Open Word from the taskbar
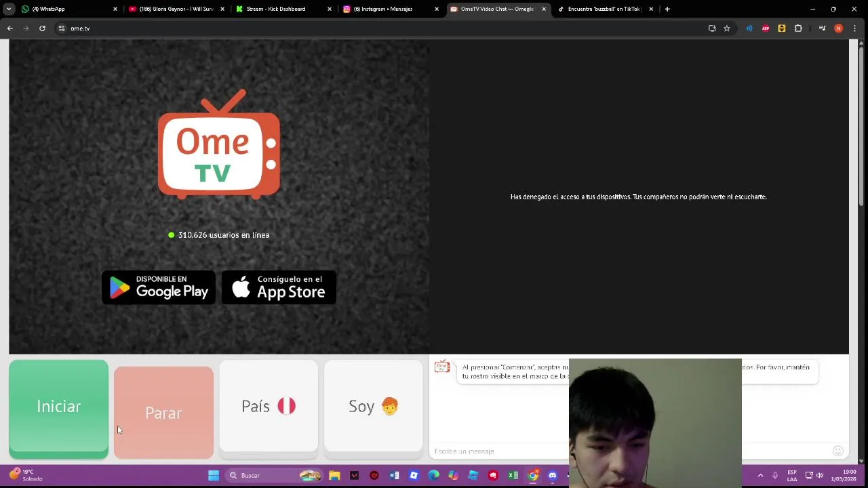868x488 pixels. [x=394, y=476]
